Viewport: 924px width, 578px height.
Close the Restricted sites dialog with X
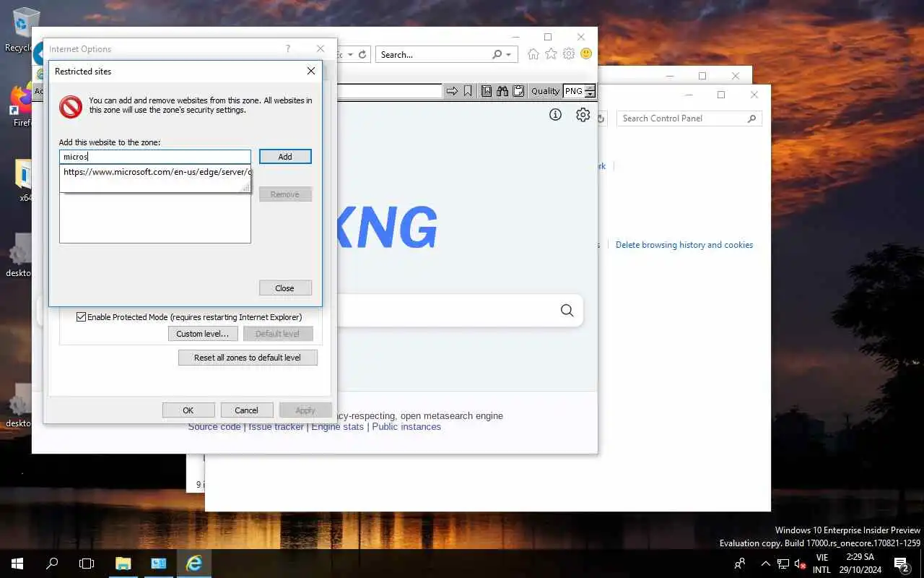pos(311,71)
